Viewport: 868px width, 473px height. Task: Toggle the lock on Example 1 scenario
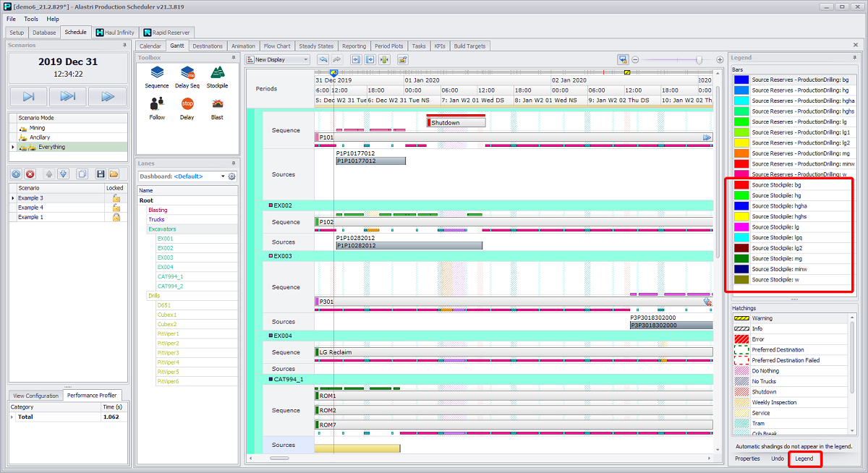pos(116,217)
